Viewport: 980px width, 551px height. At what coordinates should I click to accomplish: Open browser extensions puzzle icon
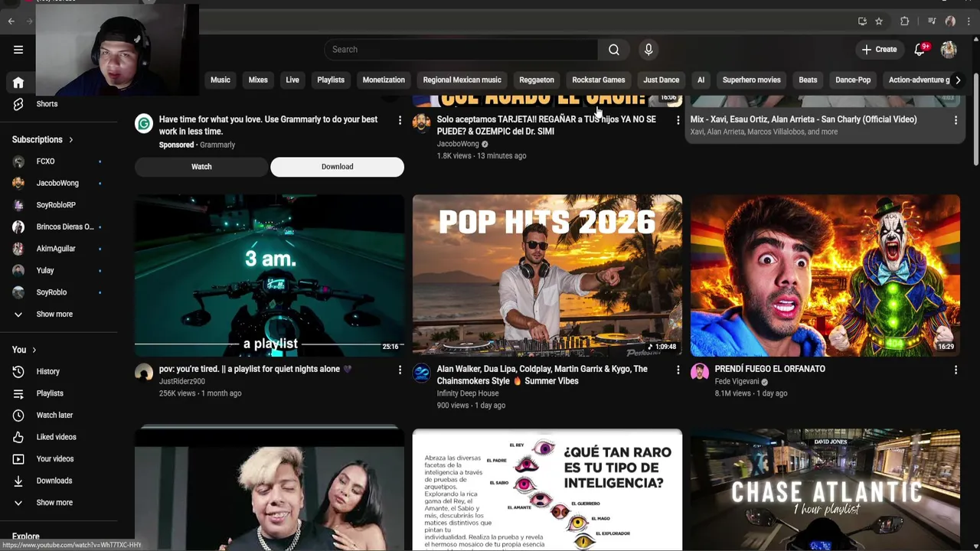[x=904, y=21]
